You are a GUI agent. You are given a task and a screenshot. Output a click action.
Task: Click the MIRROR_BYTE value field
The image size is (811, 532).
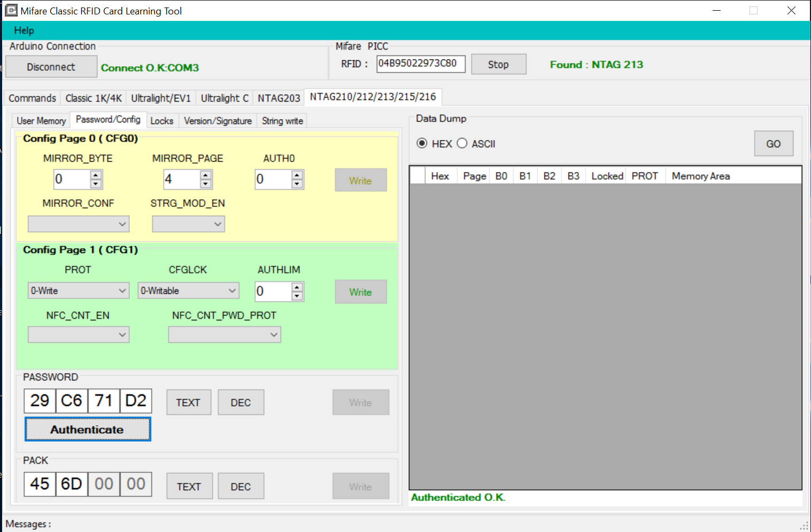[x=72, y=179]
